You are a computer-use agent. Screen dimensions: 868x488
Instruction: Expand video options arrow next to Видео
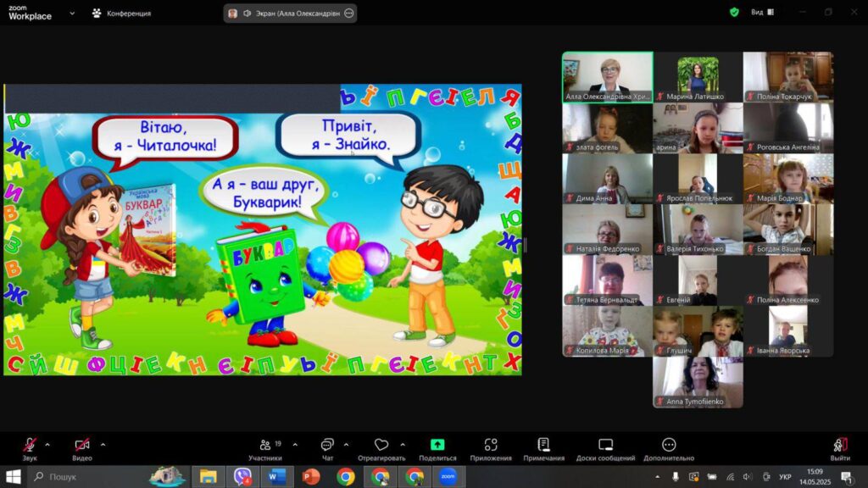pos(103,444)
